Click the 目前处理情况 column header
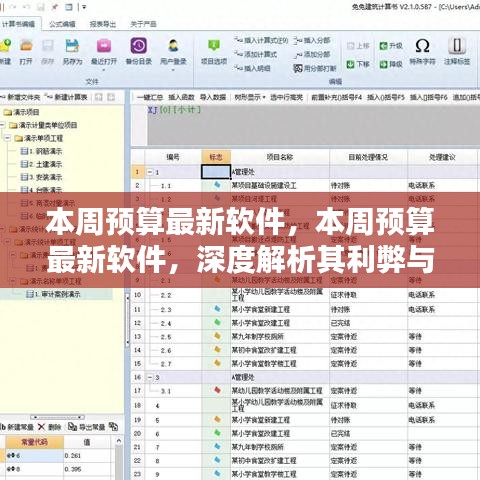Screen dimensions: 480x480 pyautogui.click(x=368, y=157)
